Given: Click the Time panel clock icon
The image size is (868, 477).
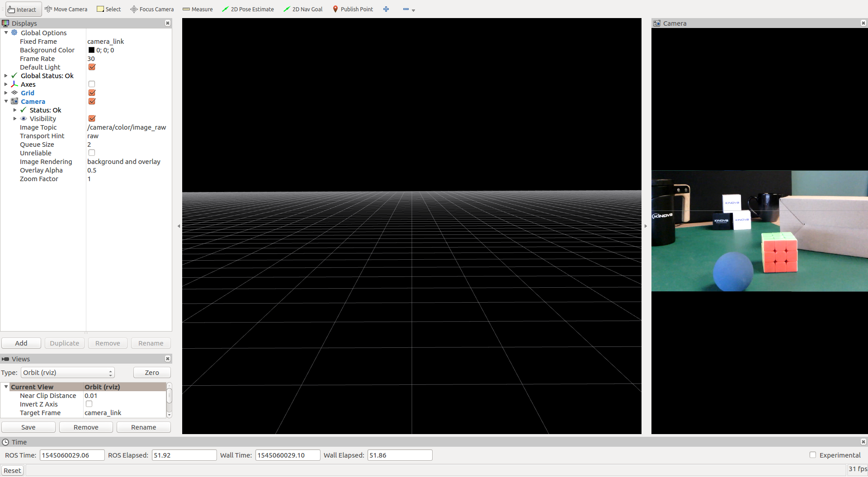Looking at the screenshot, I should click(x=5, y=442).
